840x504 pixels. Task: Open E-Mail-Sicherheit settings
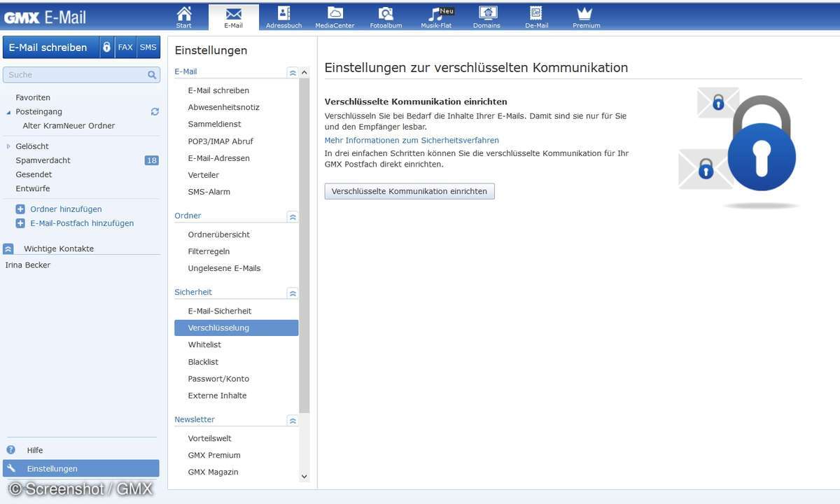[x=220, y=311]
